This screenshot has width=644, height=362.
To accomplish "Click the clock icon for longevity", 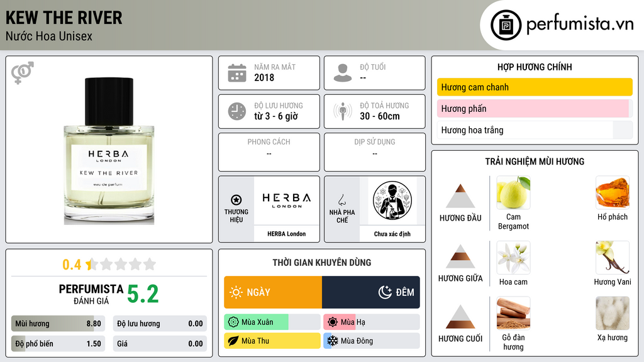I will pos(237,111).
